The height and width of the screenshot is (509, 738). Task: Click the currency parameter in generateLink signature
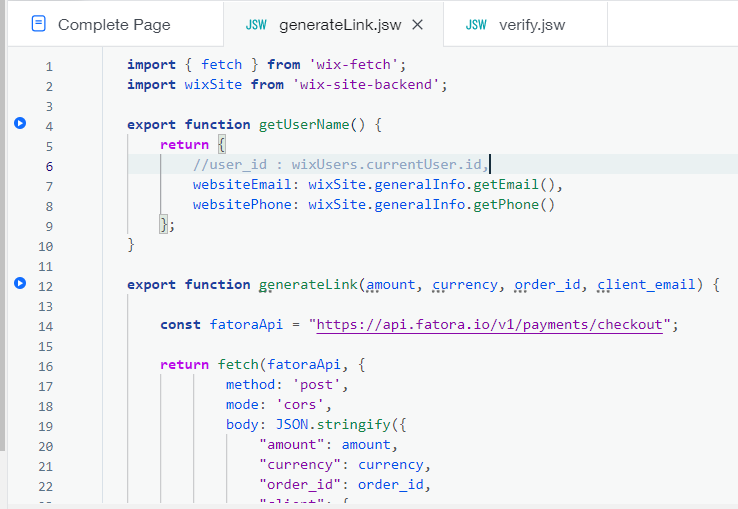pyautogui.click(x=465, y=284)
